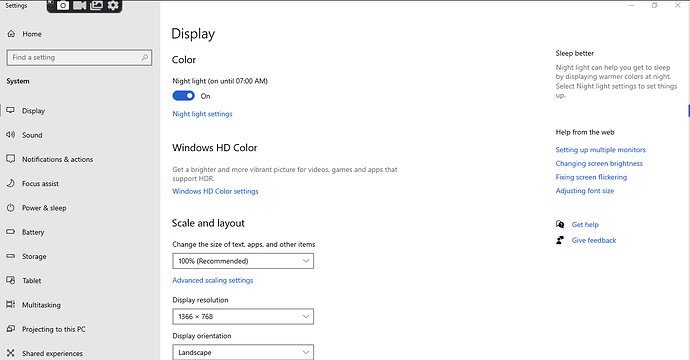This screenshot has height=360, width=690.
Task: Click the Power & sleep icon
Action: 11,208
